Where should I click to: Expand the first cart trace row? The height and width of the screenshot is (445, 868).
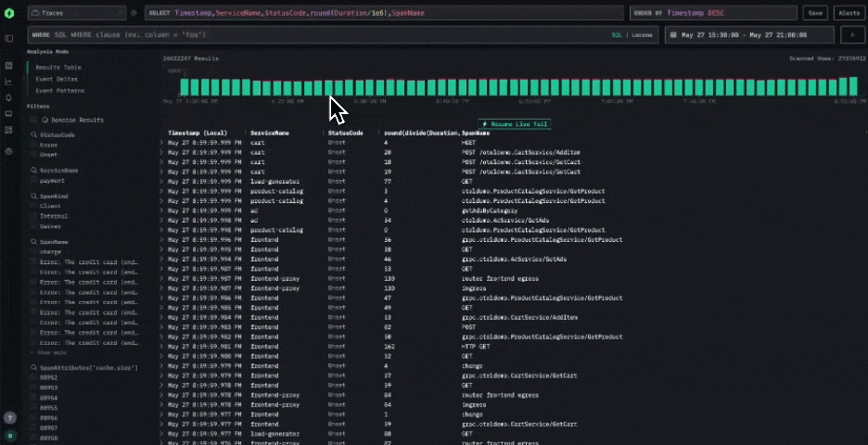click(x=161, y=143)
